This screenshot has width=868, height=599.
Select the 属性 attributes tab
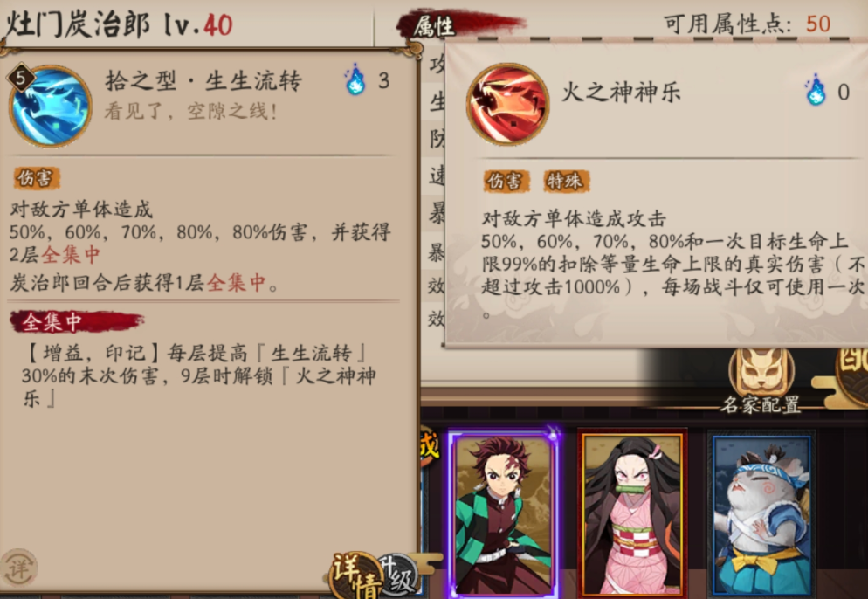[434, 25]
